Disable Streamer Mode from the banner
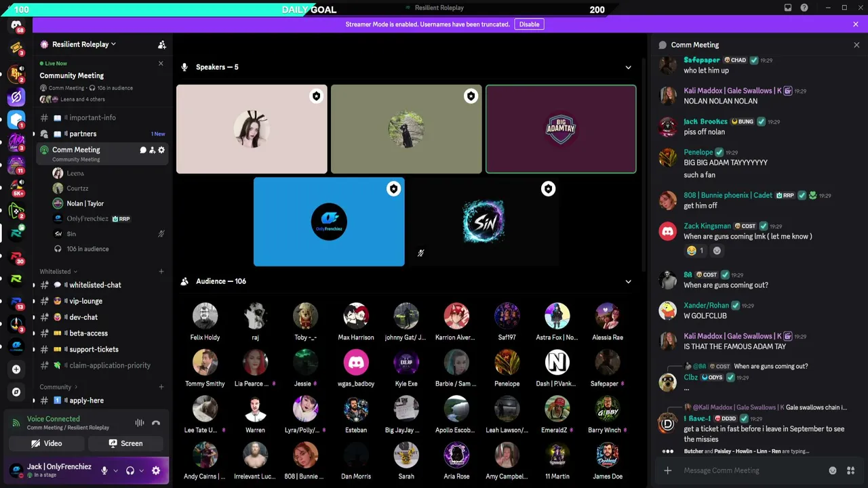The height and width of the screenshot is (488, 868). tap(529, 24)
